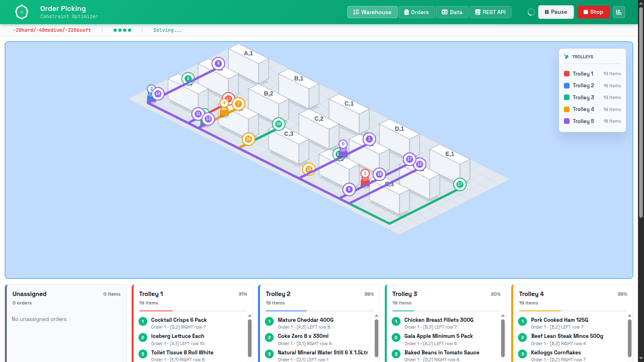
Task: Click purple stop marker 18 on the map
Action: (x=379, y=174)
